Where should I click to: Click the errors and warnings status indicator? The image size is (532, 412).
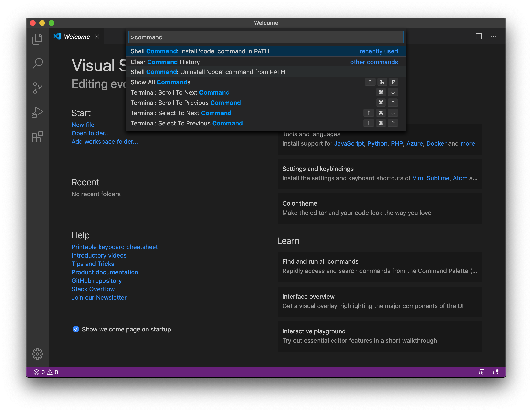click(x=46, y=372)
